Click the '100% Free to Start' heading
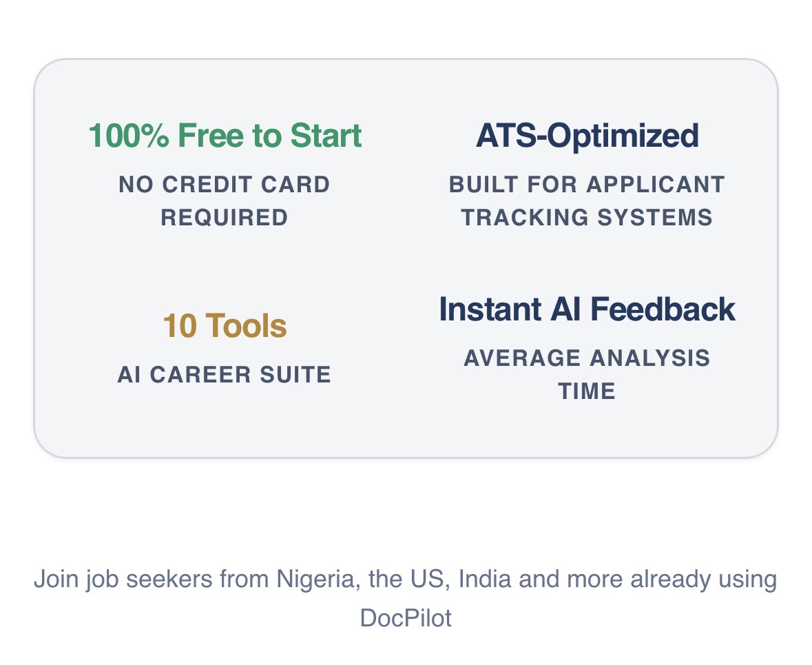Viewport: 812px width, 665px height. click(x=225, y=136)
